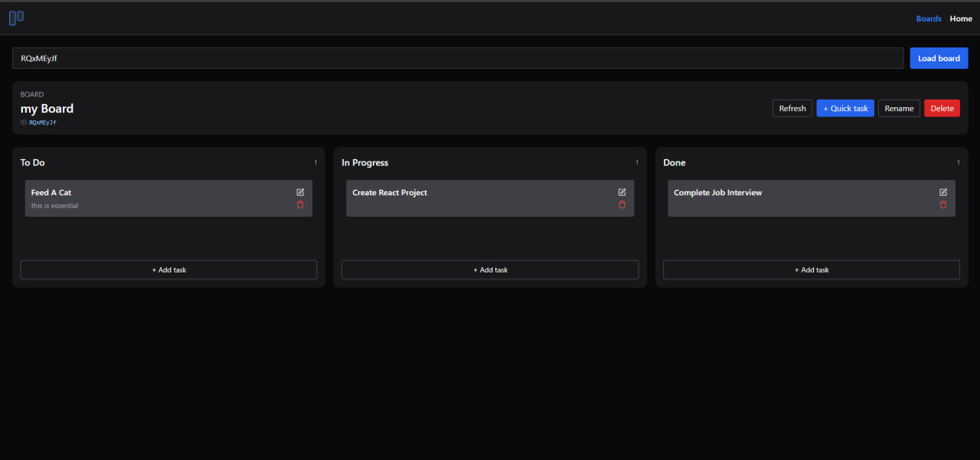Viewport: 980px width, 460px height.
Task: Open the Boards navigation item
Action: click(929, 18)
